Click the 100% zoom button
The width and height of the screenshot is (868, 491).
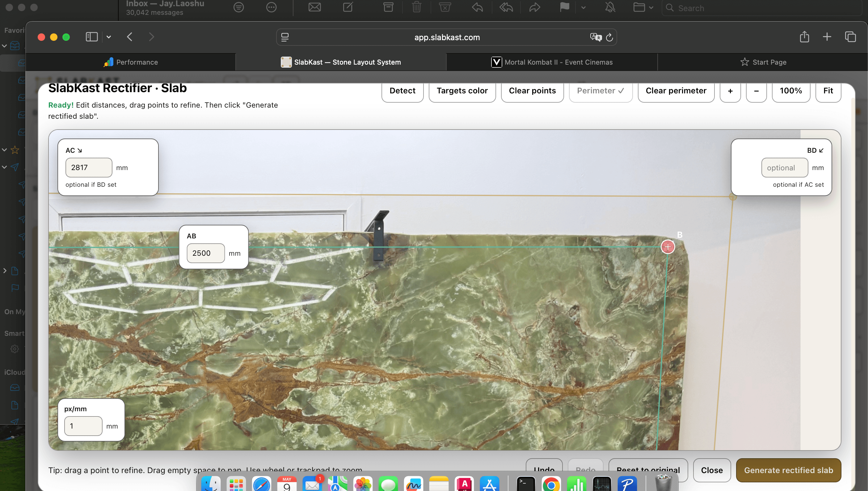[x=791, y=91]
